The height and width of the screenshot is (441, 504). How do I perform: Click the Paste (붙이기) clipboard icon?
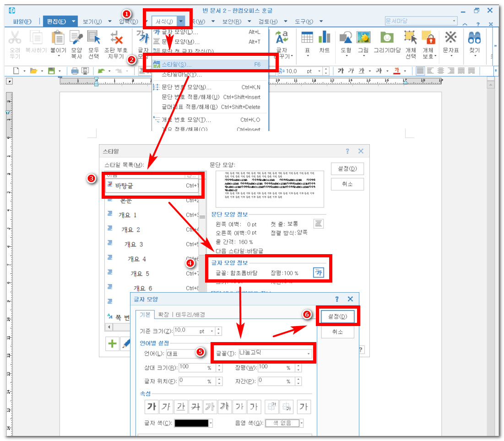pyautogui.click(x=58, y=38)
